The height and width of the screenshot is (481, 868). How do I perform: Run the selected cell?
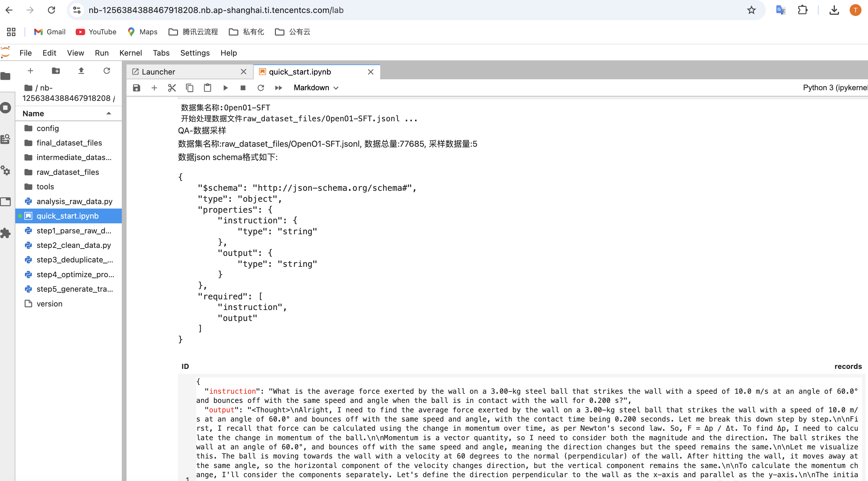(225, 88)
